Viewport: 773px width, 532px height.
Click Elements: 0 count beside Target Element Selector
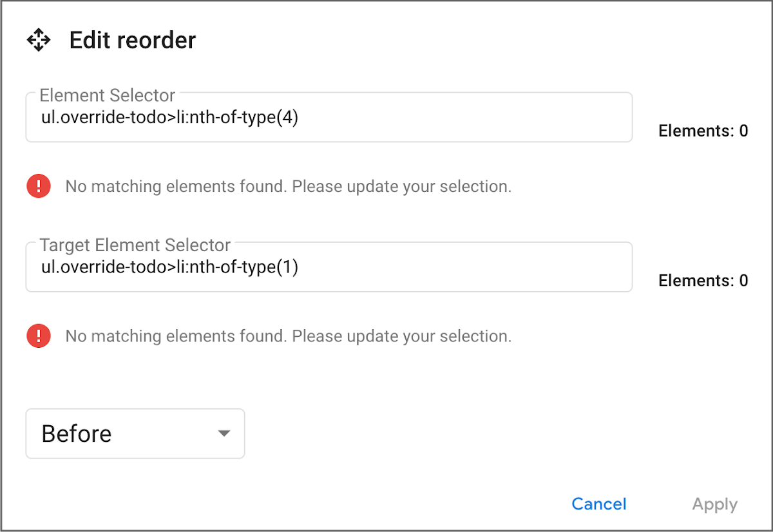click(703, 281)
